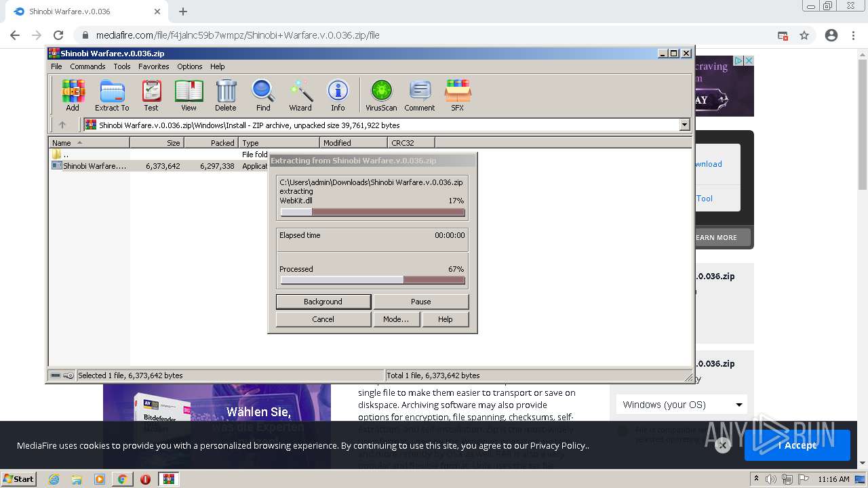868x488 pixels.
Task: Sort by Type column header
Action: click(x=279, y=142)
